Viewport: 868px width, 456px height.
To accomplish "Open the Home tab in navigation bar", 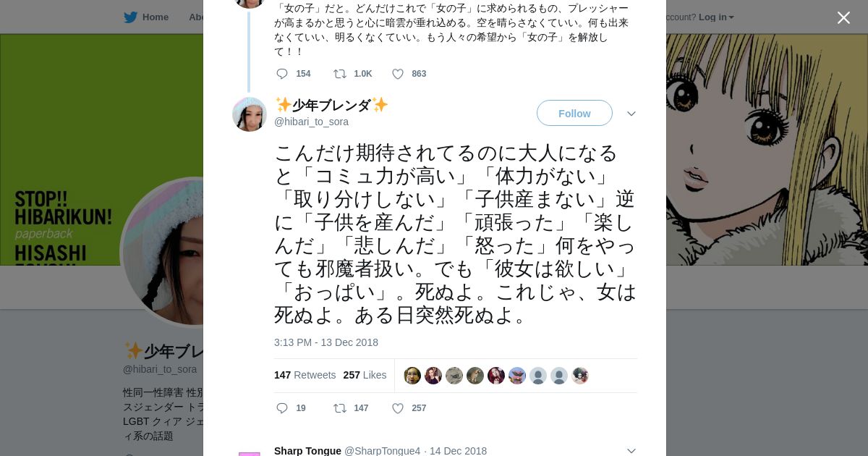I will coord(155,17).
